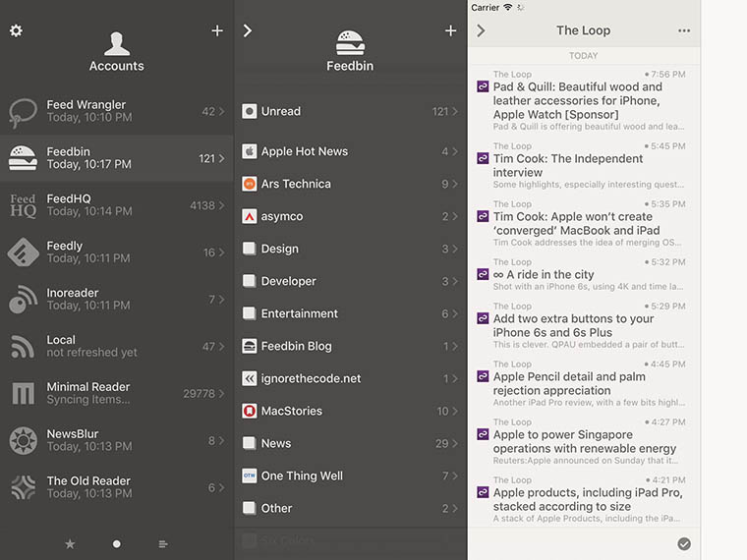Select Feedly account Today 10:11 PM
Viewport: 747px width, 560px height.
pyautogui.click(x=117, y=252)
